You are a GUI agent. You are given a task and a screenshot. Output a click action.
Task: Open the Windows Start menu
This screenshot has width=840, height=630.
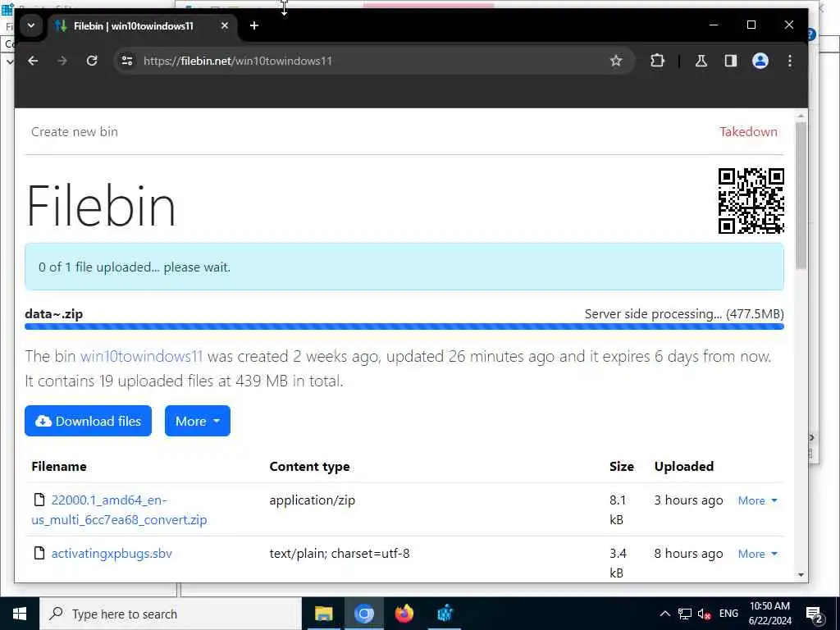pos(20,614)
